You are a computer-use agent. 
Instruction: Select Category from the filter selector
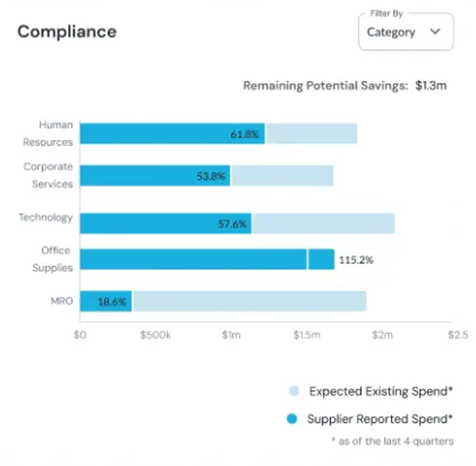[x=390, y=32]
